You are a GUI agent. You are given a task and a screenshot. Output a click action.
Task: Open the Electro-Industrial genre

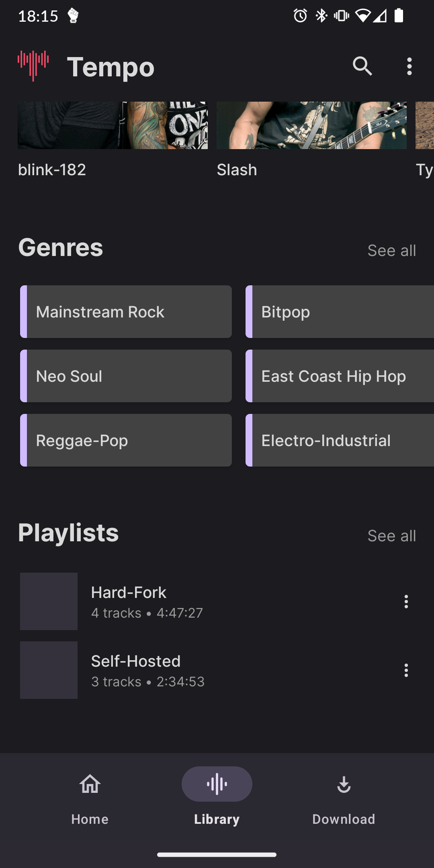340,440
